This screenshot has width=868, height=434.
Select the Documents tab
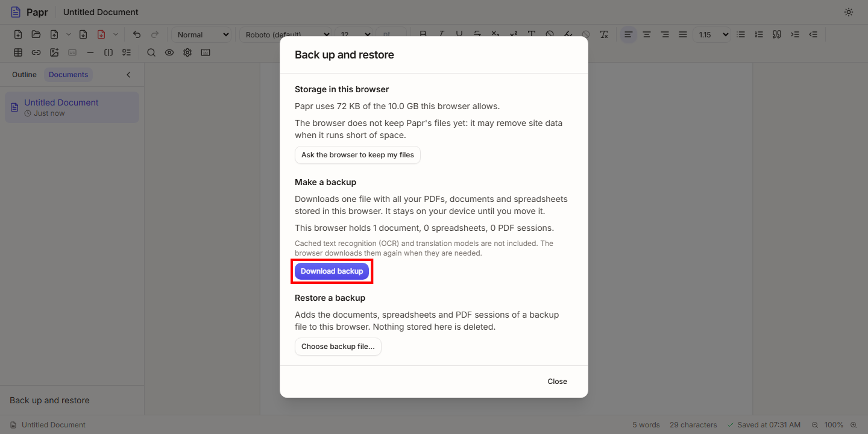click(x=69, y=75)
